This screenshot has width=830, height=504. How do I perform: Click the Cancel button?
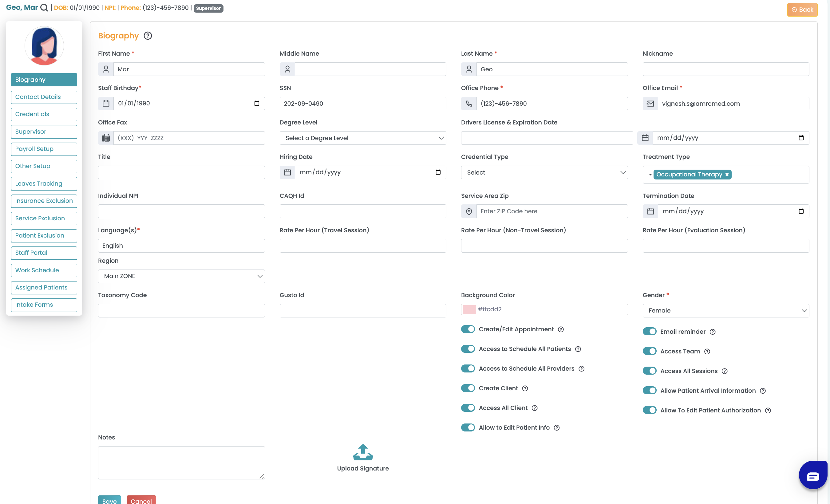pos(141,500)
